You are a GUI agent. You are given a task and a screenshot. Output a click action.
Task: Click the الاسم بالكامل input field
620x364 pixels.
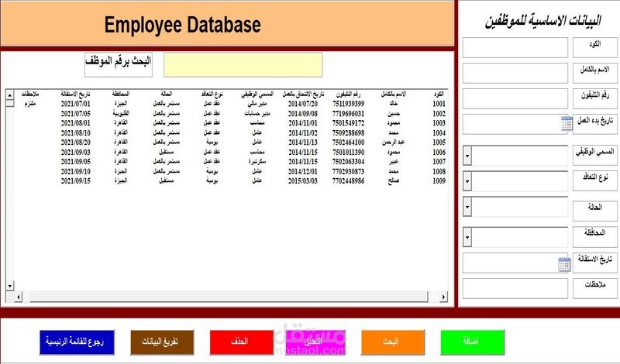click(515, 73)
